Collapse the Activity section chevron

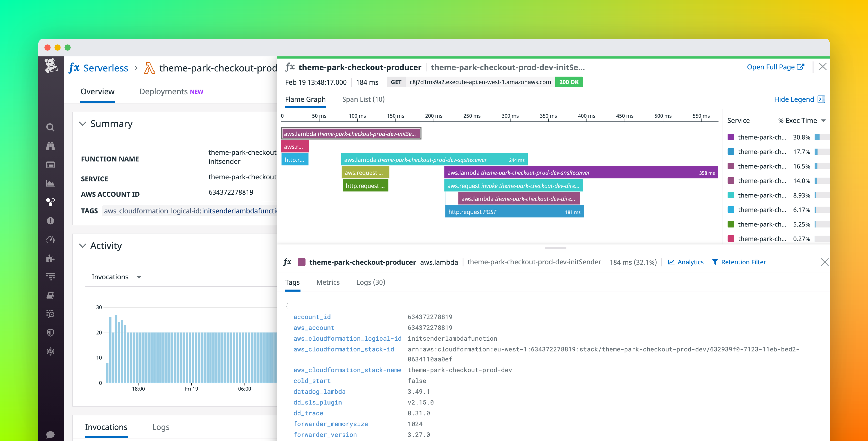click(x=82, y=245)
